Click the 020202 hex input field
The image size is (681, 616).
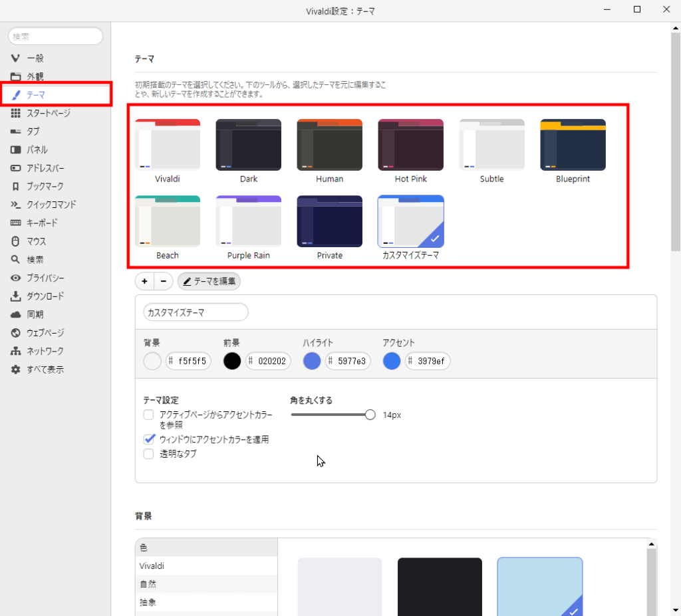click(268, 361)
